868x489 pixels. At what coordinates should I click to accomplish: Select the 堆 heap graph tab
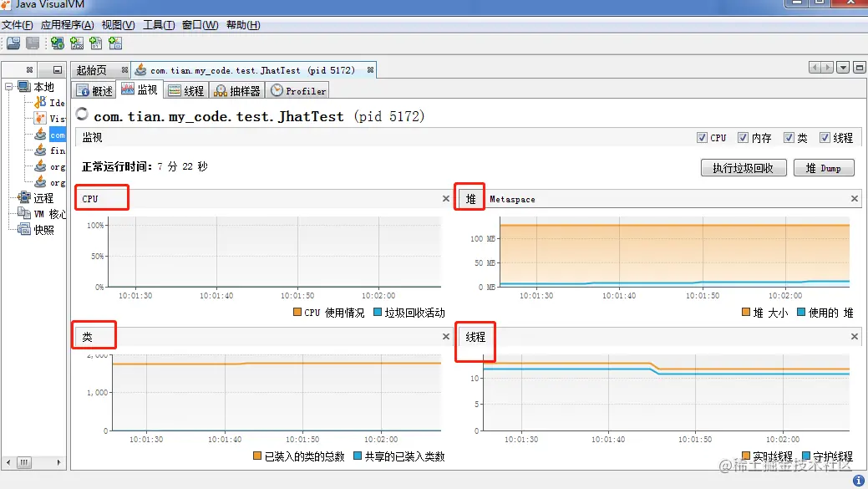470,199
